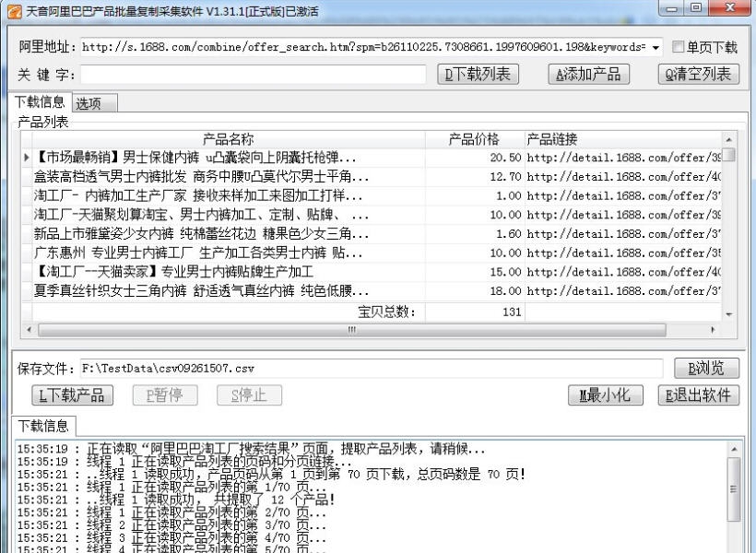
Task: Click log line 共提取了 12 个产品
Action: pos(176,500)
